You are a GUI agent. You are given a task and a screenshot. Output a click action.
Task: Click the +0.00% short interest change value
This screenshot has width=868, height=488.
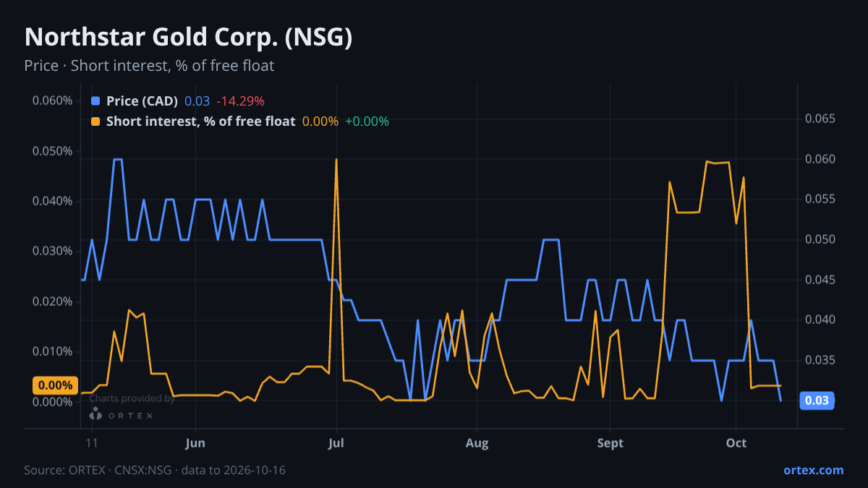click(x=367, y=121)
